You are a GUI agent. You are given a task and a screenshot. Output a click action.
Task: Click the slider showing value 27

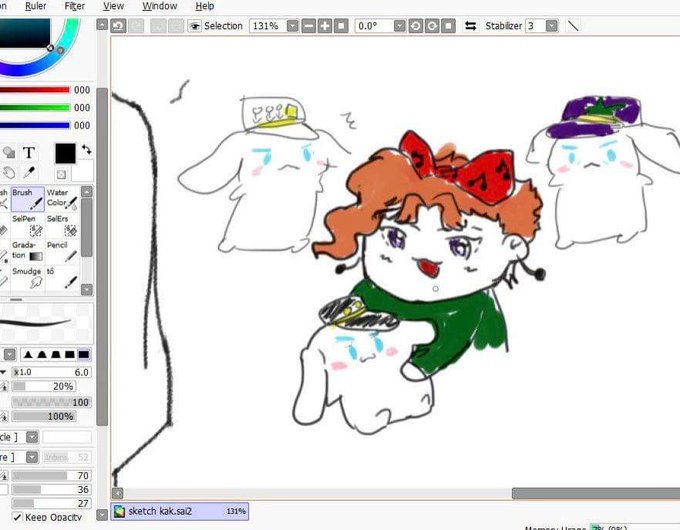pos(51,503)
